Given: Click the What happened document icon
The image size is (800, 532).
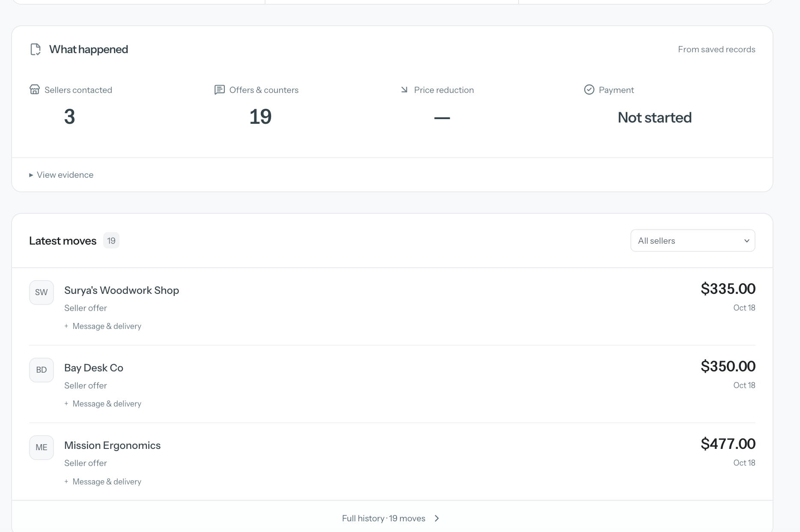Looking at the screenshot, I should (x=36, y=49).
